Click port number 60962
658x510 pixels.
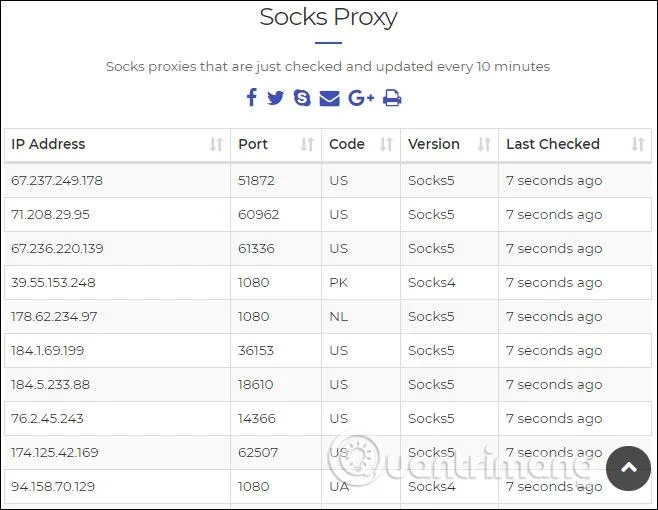click(x=258, y=214)
